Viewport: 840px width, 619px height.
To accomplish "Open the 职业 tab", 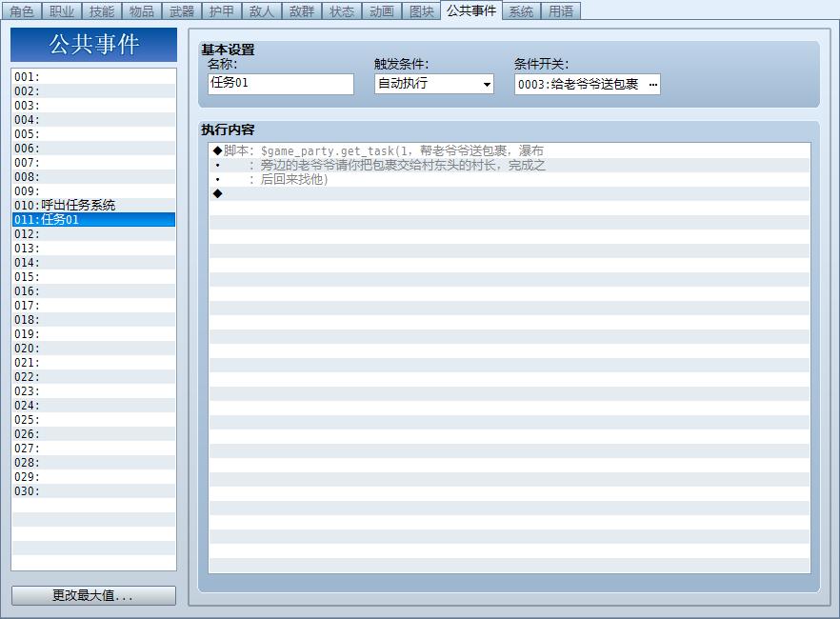I will point(62,10).
